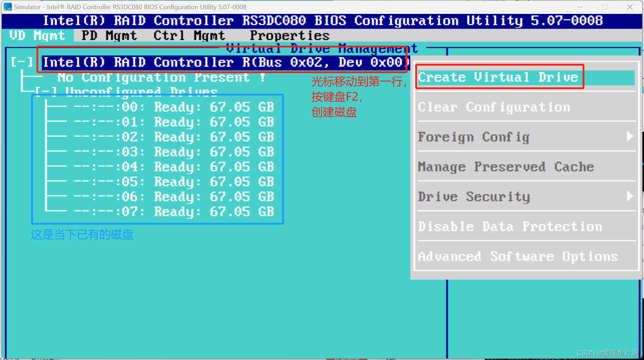This screenshot has width=644, height=360.
Task: Select drive 04 Ready 67.05 GB
Action: coord(174,167)
